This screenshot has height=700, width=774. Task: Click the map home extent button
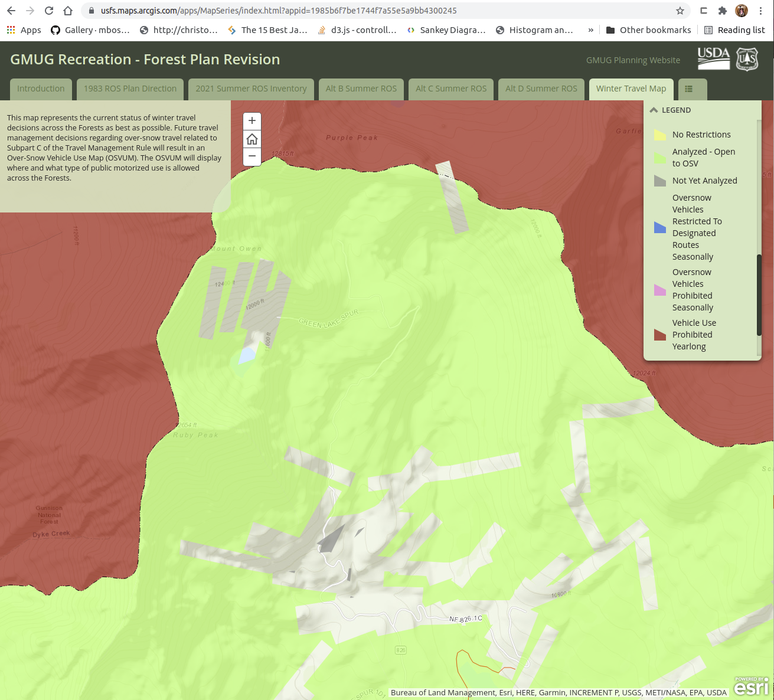coord(252,139)
